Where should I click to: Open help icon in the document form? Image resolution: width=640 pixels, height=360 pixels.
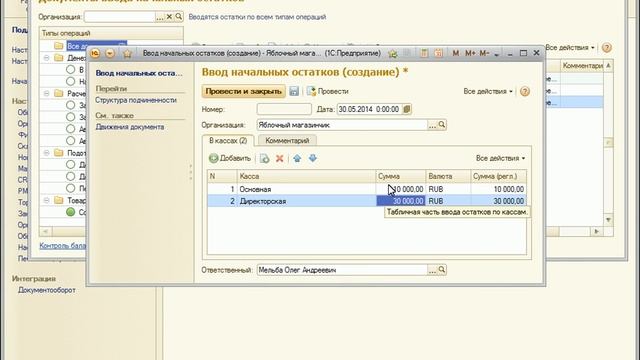[x=525, y=91]
